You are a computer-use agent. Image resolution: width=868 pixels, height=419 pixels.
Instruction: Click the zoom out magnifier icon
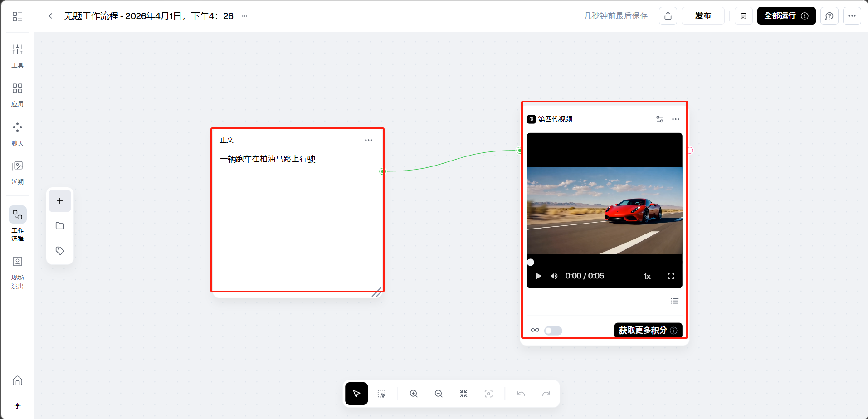[x=439, y=394]
